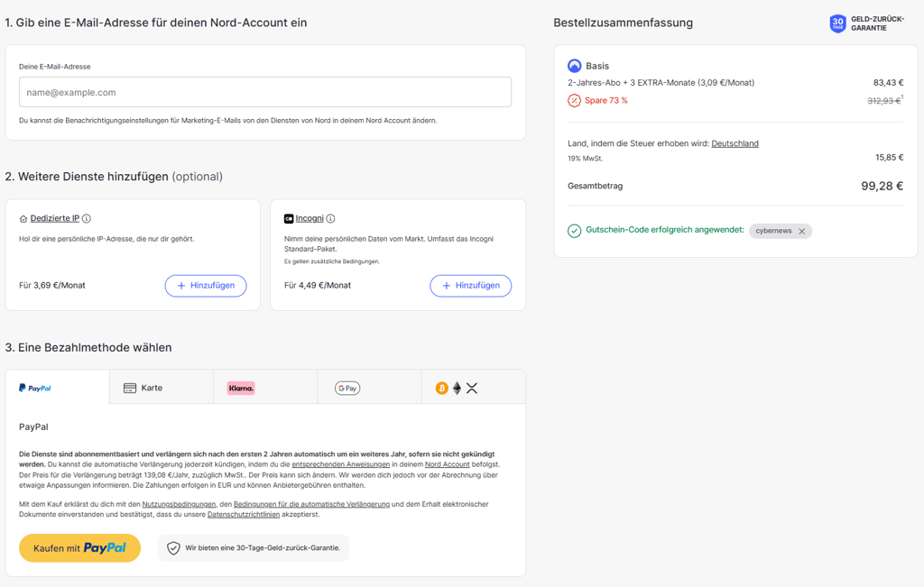Click the email address input field

[x=265, y=92]
